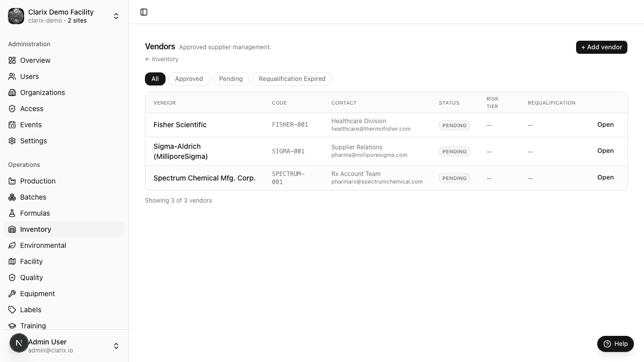Viewport: 644px width, 362px height.
Task: Select Inventory in the sidebar
Action: [x=64, y=229]
